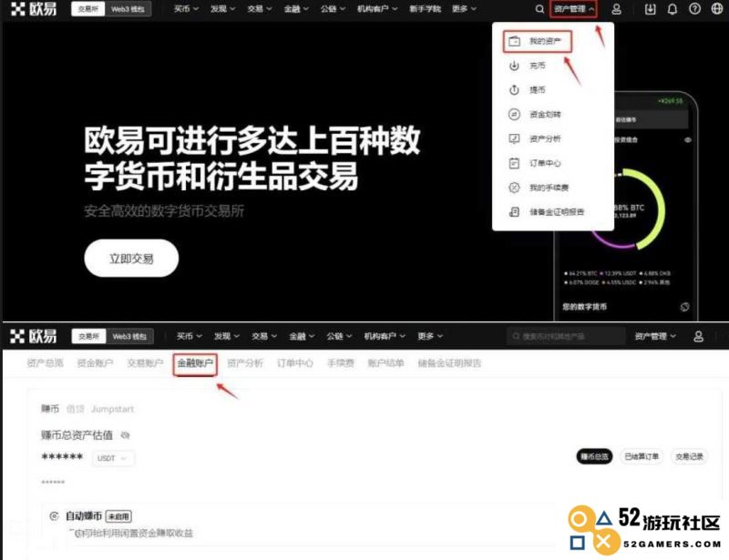
Task: Collapse the 资产管理 dropdown in the upper header
Action: [x=574, y=9]
